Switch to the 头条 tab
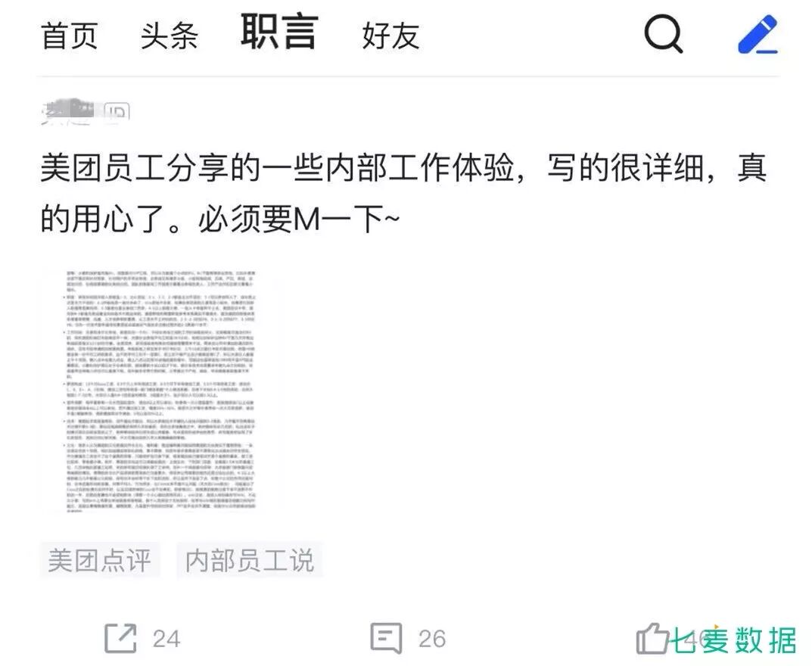812x666 pixels. click(x=170, y=36)
